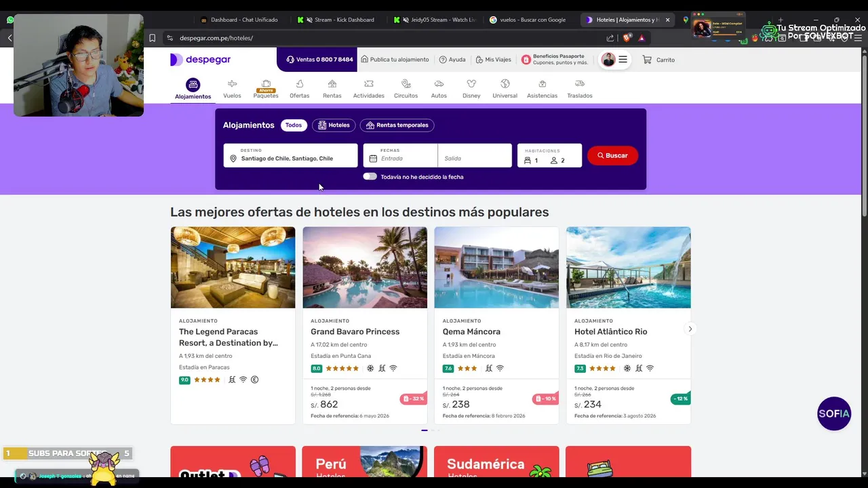
Task: Click the address bar URL despegar.com.pe/hoteles/
Action: (216, 38)
